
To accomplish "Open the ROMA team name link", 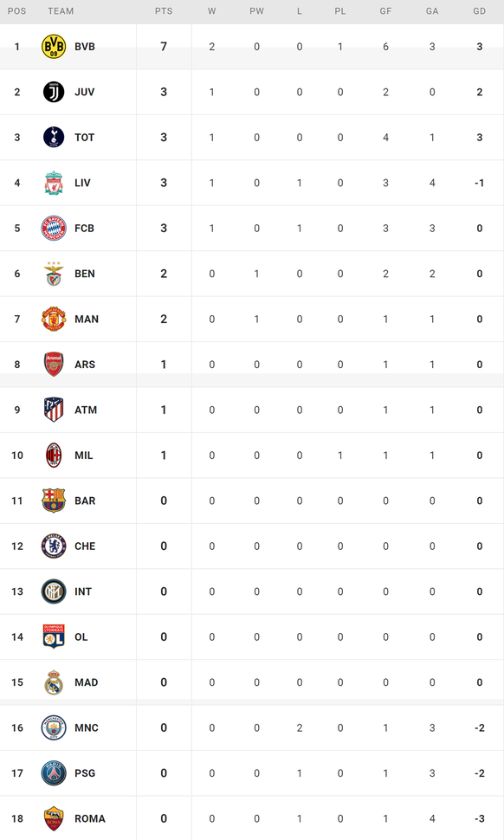I will coord(90,818).
